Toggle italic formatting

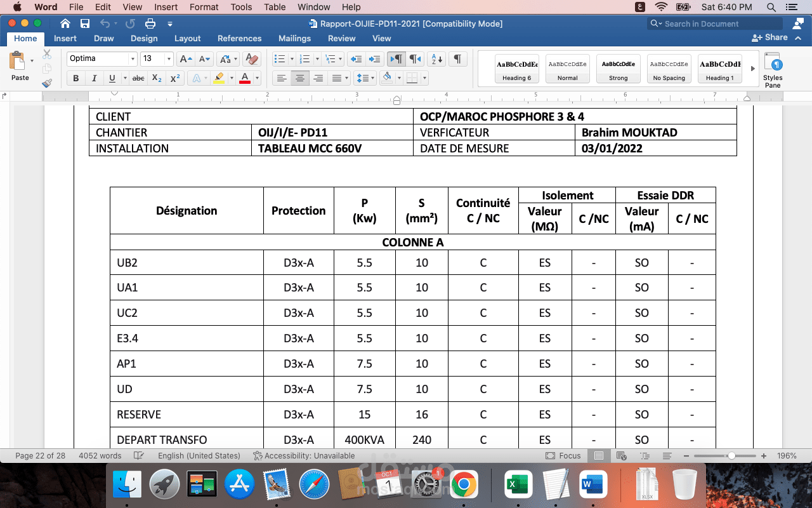[x=94, y=79]
